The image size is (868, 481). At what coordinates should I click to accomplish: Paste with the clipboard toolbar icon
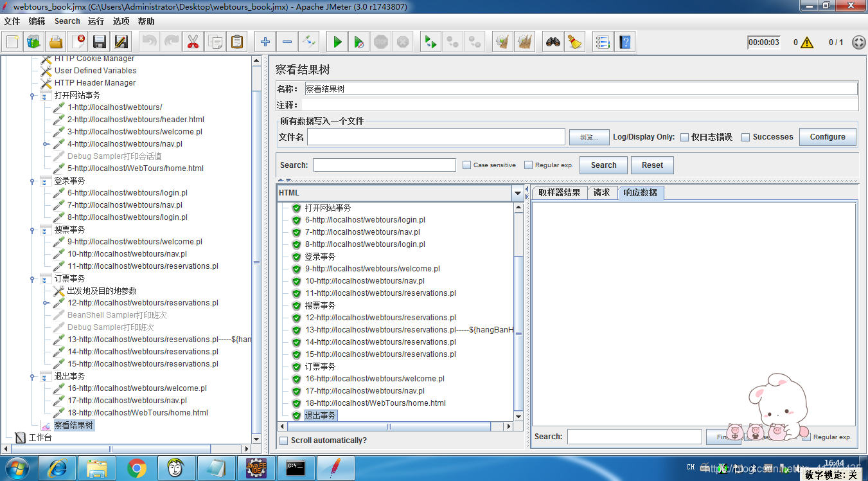tap(237, 42)
